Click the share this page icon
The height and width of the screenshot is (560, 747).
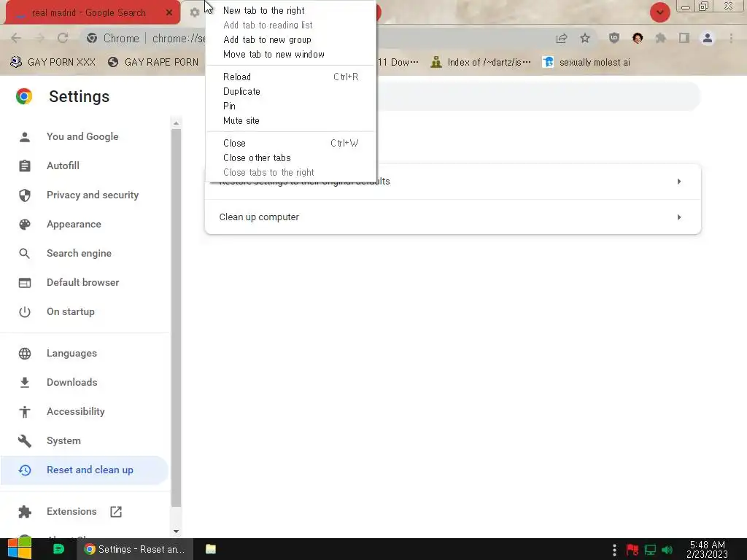click(562, 38)
